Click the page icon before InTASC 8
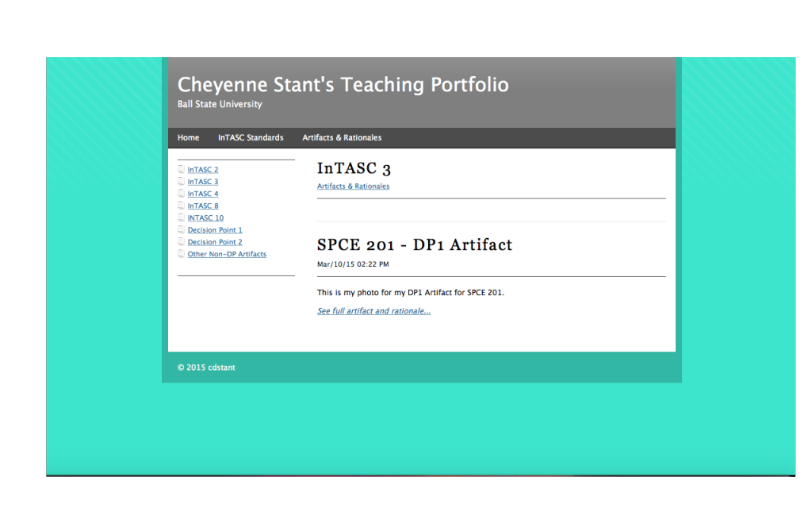 tap(182, 206)
